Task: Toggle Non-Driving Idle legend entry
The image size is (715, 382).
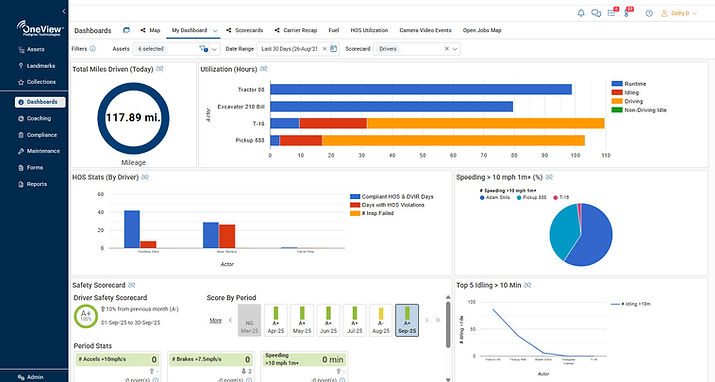Action: point(639,110)
